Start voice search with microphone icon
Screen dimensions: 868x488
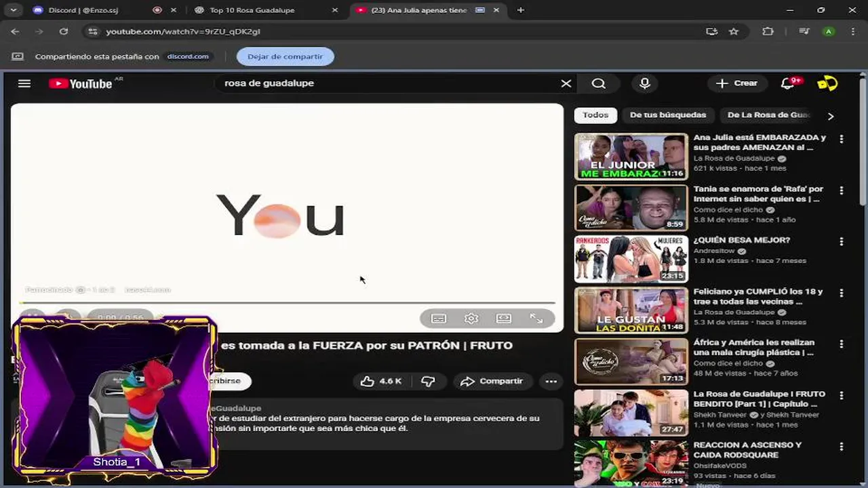coord(645,83)
